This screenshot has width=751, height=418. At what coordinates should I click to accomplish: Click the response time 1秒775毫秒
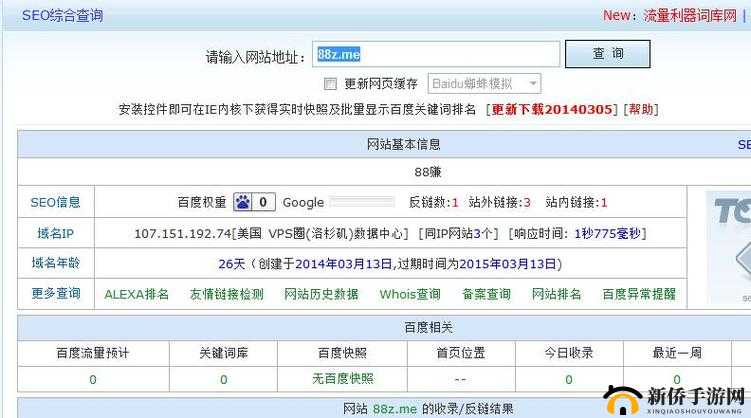[x=607, y=234]
